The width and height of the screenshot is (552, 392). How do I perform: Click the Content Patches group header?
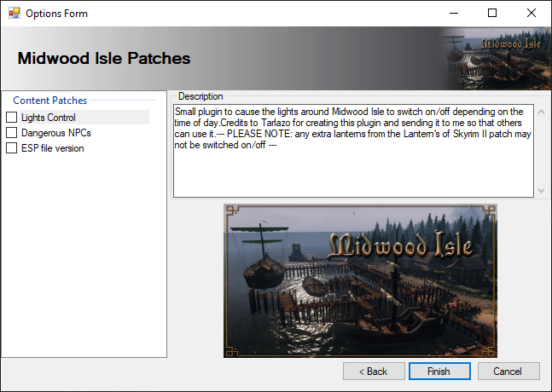point(50,101)
